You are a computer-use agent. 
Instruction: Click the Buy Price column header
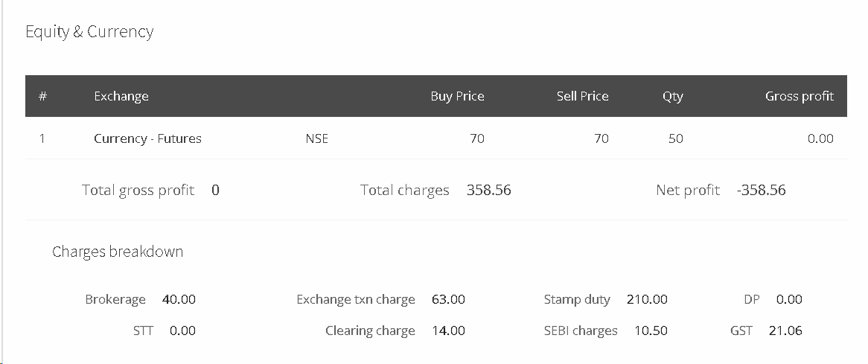(x=457, y=96)
